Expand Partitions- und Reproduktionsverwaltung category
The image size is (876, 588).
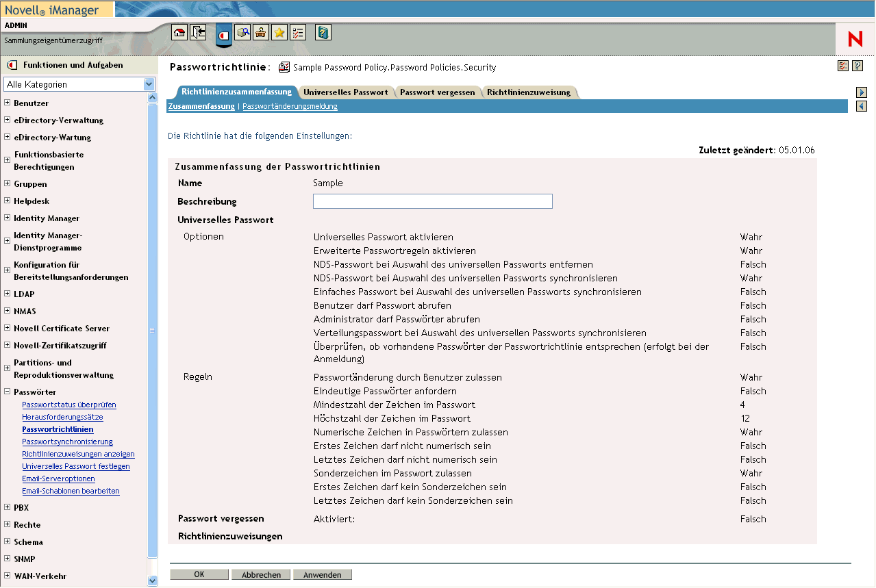coord(7,369)
